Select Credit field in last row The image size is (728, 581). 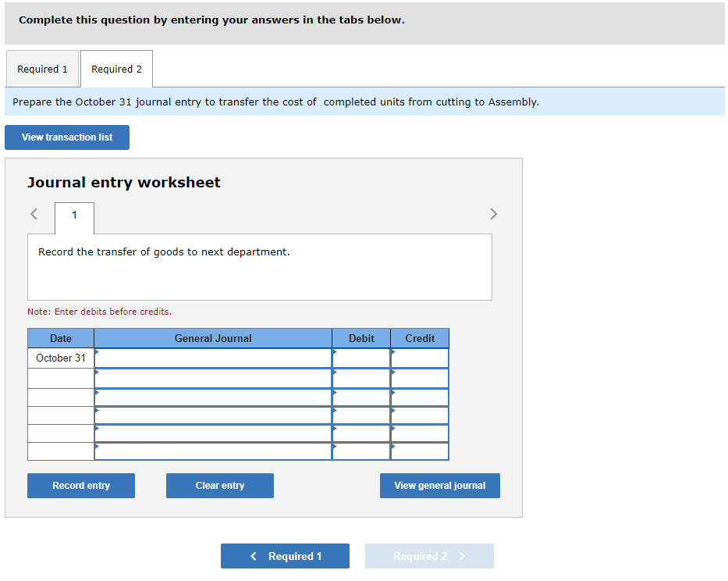click(x=420, y=451)
